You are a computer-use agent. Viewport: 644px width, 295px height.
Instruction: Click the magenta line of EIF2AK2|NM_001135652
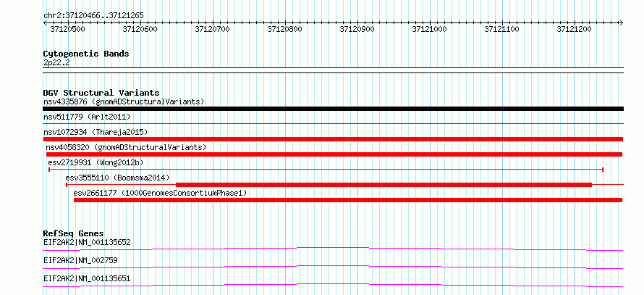333,249
